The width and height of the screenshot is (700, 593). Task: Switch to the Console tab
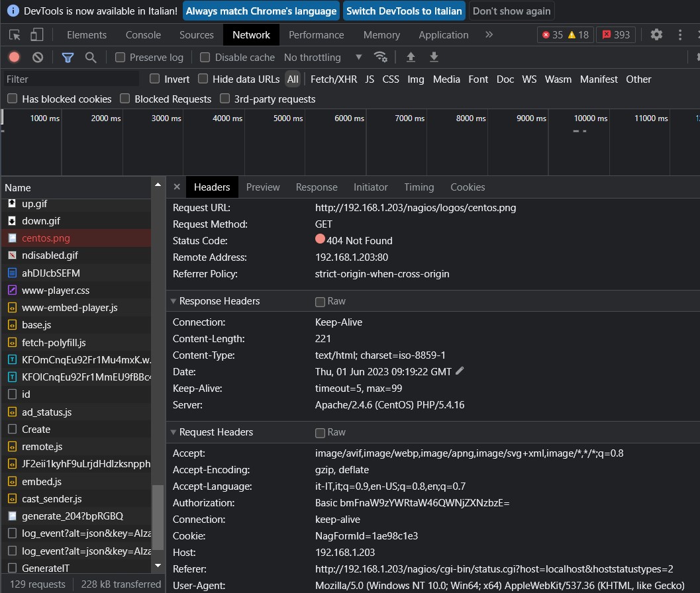[x=143, y=35]
